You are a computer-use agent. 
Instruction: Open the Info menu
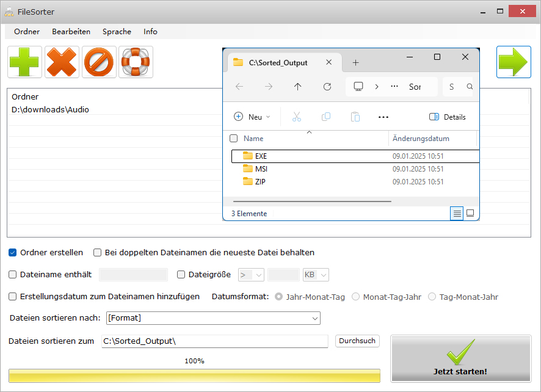(x=150, y=32)
